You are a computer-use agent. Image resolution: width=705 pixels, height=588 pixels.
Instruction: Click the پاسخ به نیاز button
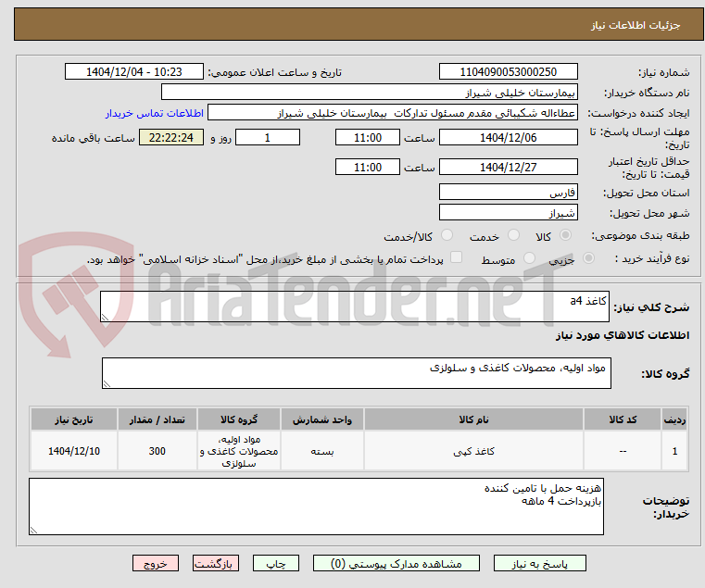point(539,563)
